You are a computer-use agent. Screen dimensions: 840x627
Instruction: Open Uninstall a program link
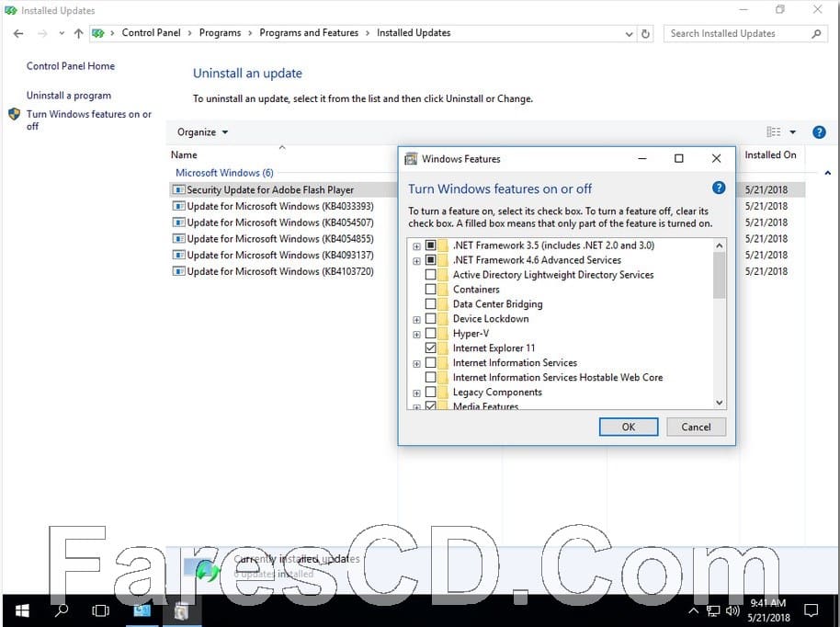[x=69, y=96]
